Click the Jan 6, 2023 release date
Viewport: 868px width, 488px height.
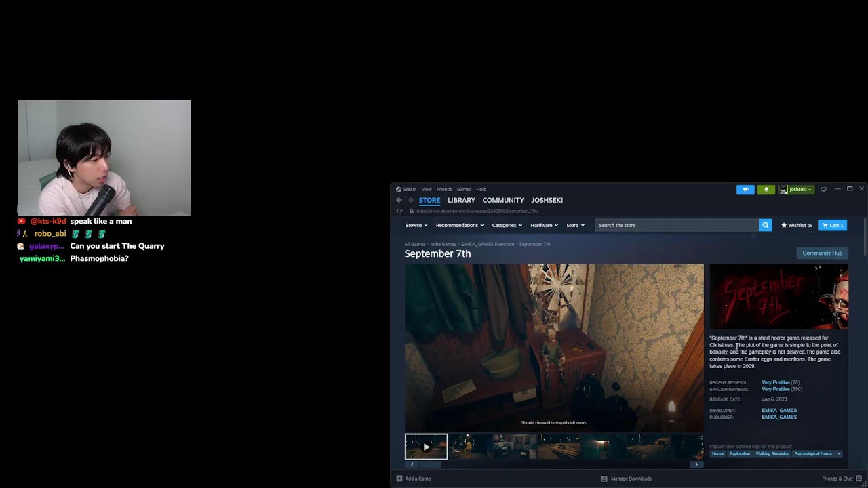click(x=774, y=399)
